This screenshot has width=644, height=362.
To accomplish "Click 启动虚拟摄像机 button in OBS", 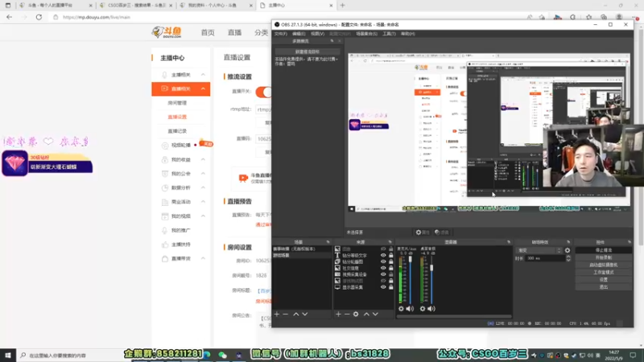I will (603, 265).
